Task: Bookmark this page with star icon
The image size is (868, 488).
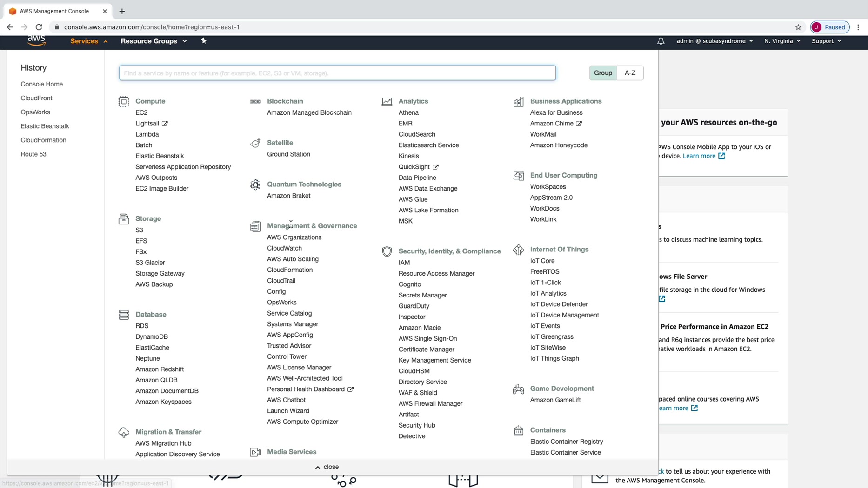Action: click(x=798, y=27)
